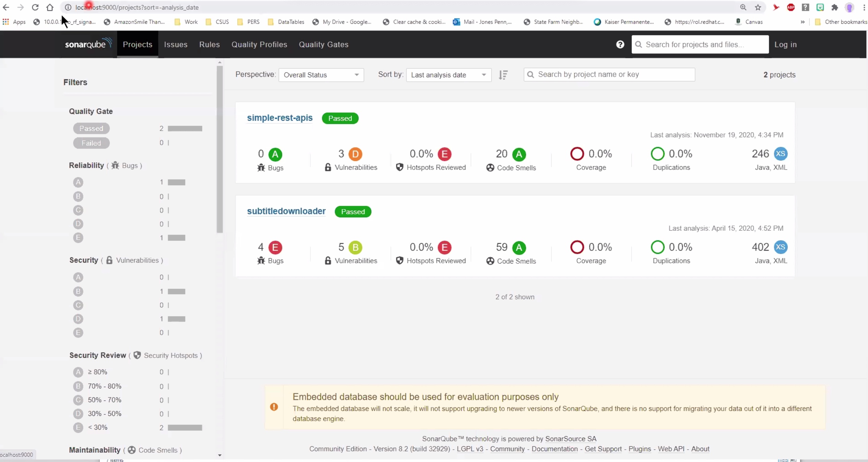Open Quality Profiles tab
This screenshot has height=462, width=868.
259,44
